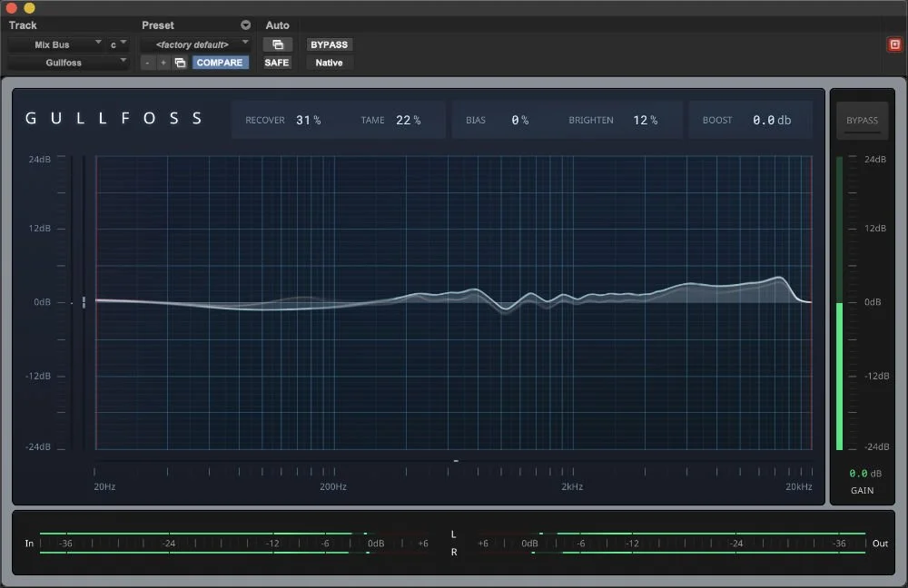908x588 pixels.
Task: Click the Auto section label
Action: click(x=278, y=24)
